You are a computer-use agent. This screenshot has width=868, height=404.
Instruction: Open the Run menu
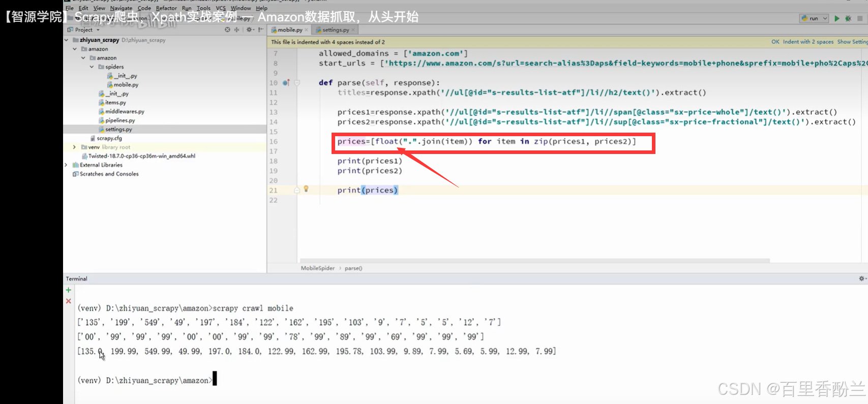187,8
